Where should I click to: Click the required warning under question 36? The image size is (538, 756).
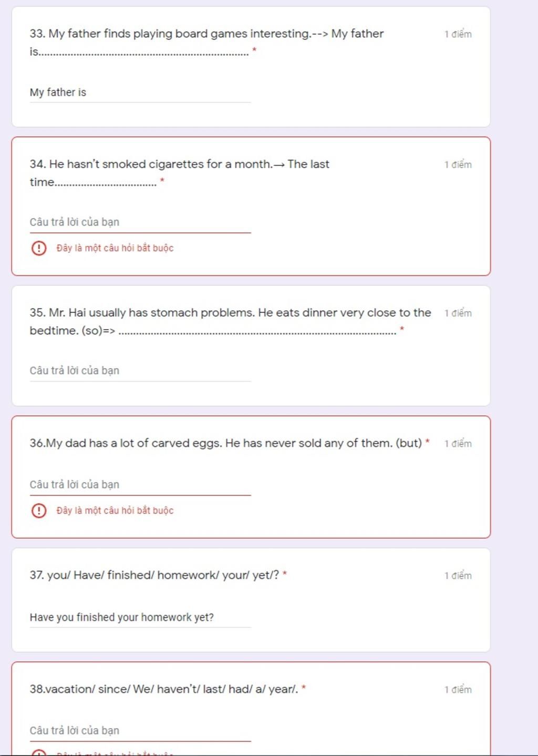point(115,510)
